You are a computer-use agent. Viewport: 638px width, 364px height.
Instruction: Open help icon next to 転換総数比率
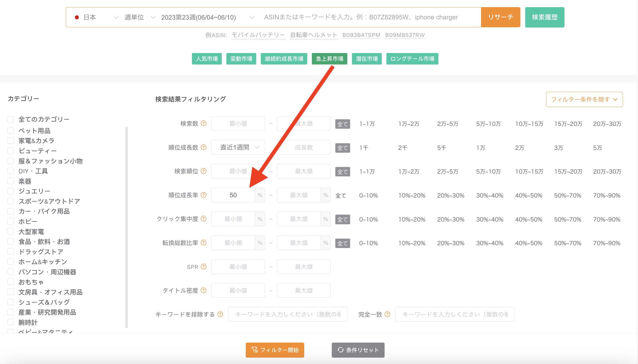[x=203, y=243]
